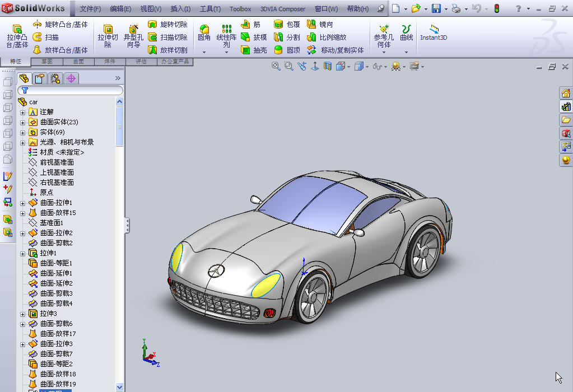Expand the 曲面-剪裁6 feature node
573x392 pixels.
[22, 324]
